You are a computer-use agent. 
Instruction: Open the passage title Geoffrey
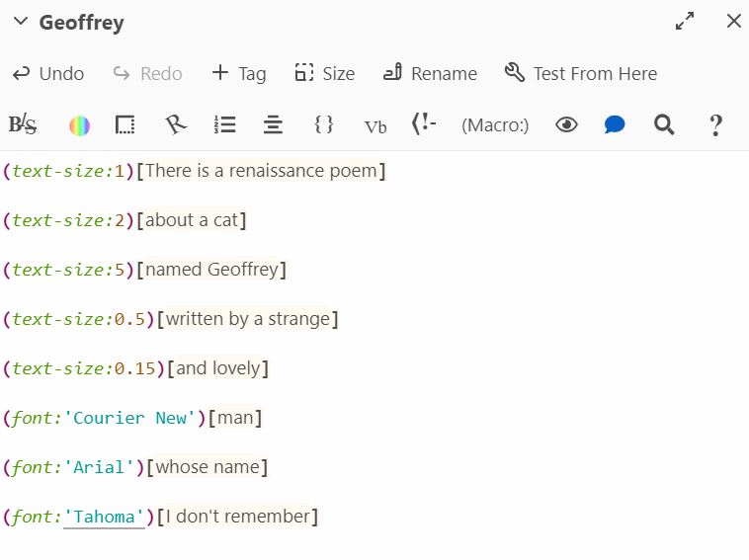point(82,23)
